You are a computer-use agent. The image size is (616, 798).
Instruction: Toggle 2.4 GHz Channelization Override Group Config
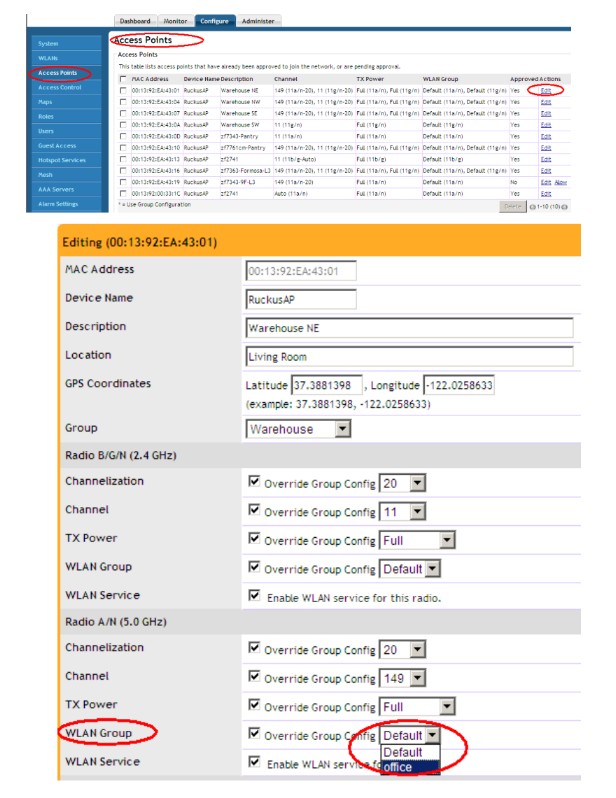(254, 481)
